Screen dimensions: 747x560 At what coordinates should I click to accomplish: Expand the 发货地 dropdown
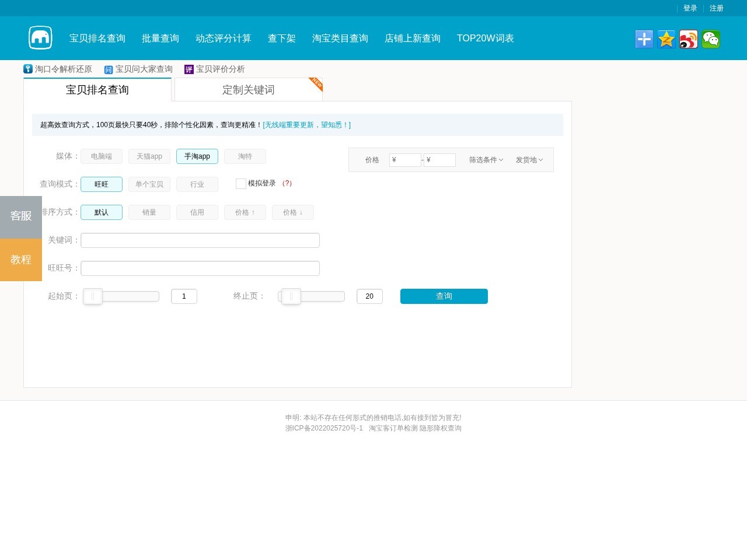(529, 160)
